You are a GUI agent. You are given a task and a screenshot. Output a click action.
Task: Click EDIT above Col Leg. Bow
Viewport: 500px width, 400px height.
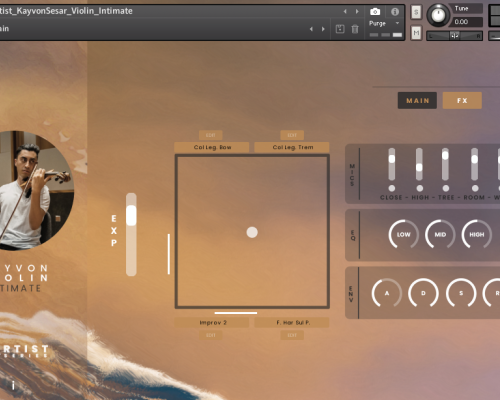[x=211, y=135]
